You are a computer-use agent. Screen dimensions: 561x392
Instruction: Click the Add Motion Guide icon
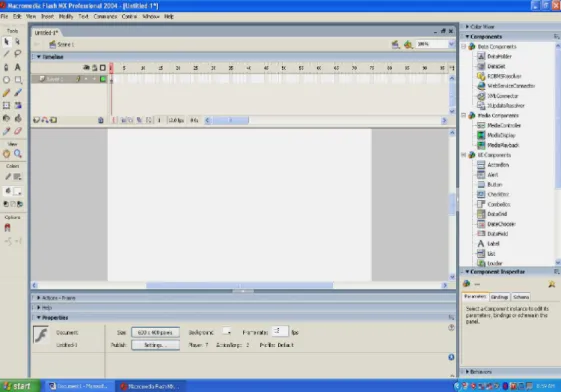[x=45, y=120]
